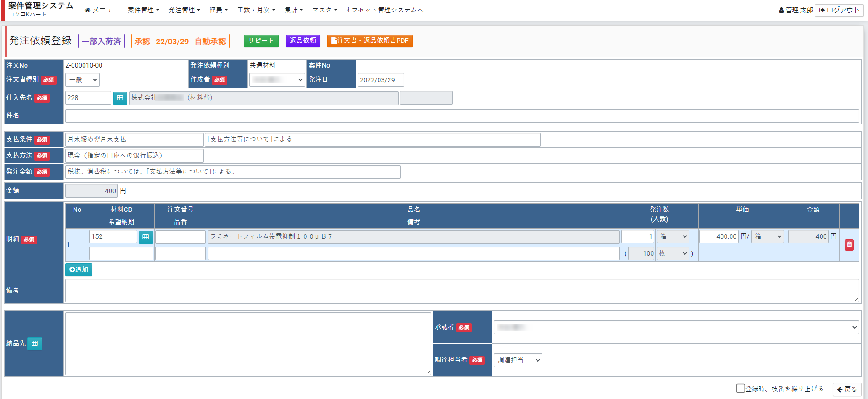Click ログアウト logout button
868x399 pixels.
pos(839,10)
